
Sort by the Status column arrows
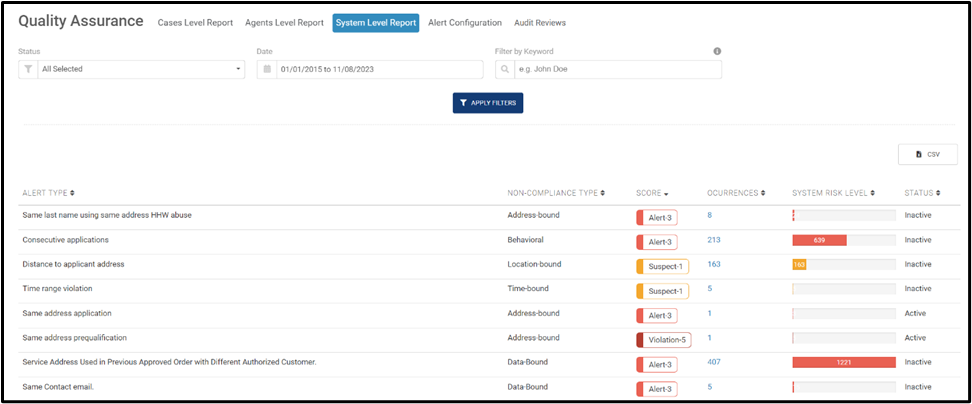pyautogui.click(x=937, y=193)
